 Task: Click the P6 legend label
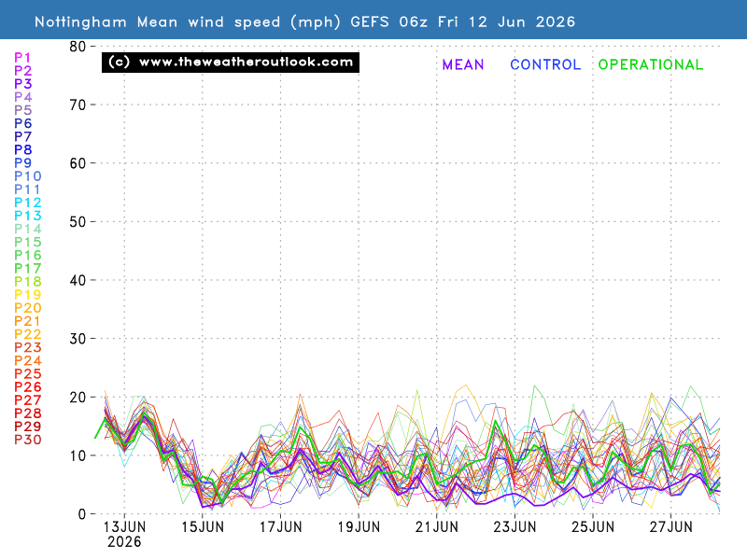(22, 123)
